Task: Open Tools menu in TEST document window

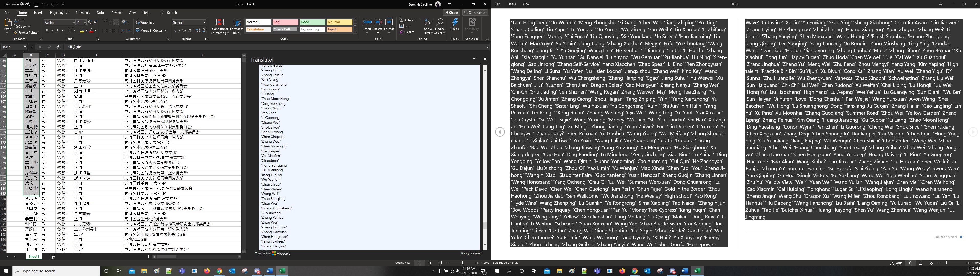Action: pyautogui.click(x=512, y=4)
